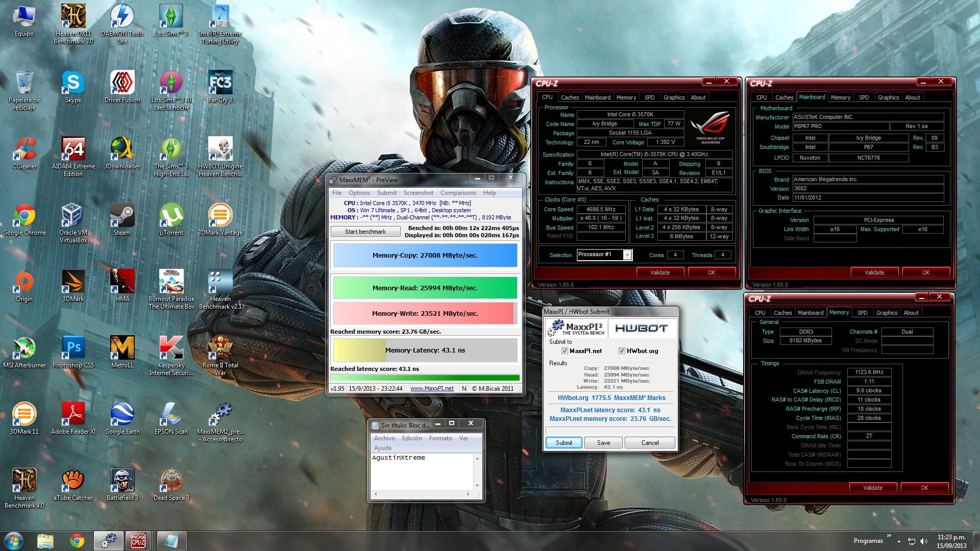The width and height of the screenshot is (980, 551).
Task: Open the Options menu in MaxxMEM
Action: tap(359, 193)
